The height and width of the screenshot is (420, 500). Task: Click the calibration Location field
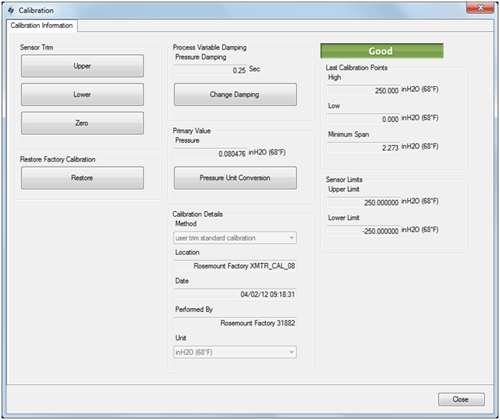point(235,266)
